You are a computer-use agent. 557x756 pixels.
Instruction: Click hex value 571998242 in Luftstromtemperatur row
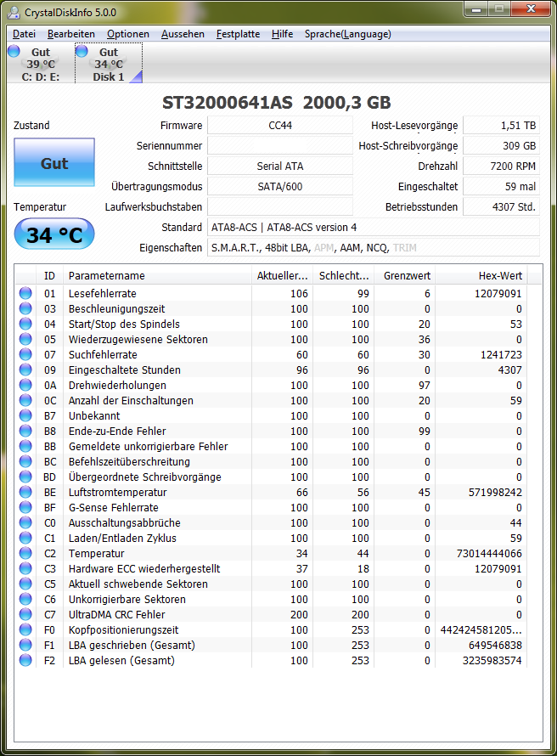click(x=495, y=492)
